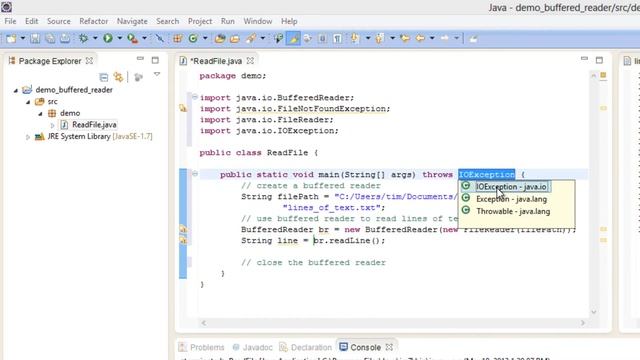Close the ReadFile.java editor tab
This screenshot has width=640, height=360.
[x=250, y=61]
